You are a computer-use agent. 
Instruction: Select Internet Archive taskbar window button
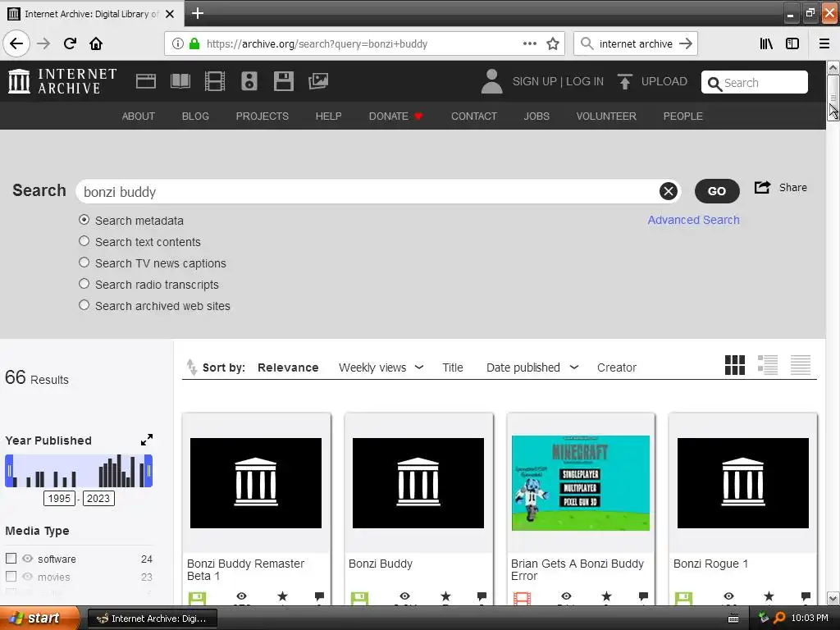[153, 619]
